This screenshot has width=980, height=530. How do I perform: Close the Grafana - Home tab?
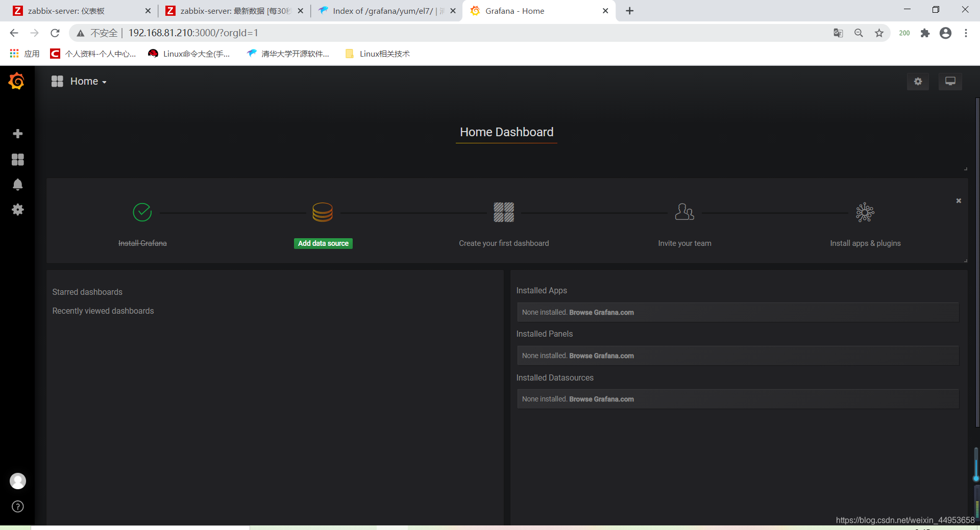(x=605, y=11)
